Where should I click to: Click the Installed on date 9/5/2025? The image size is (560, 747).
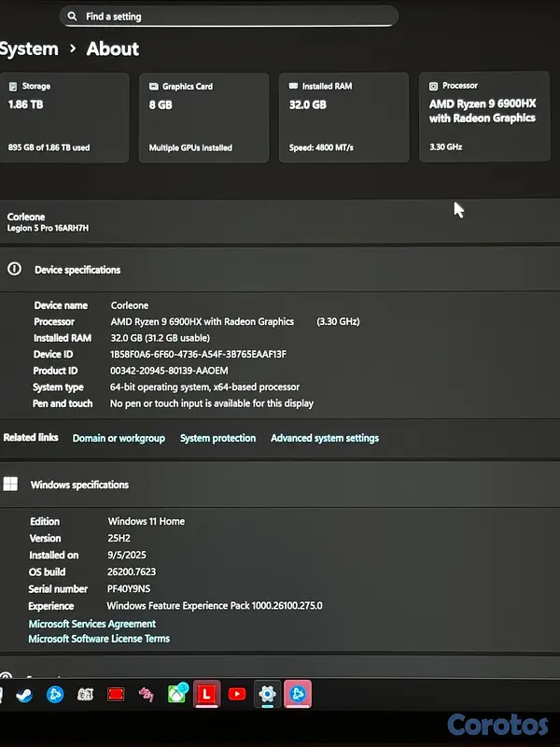point(127,555)
